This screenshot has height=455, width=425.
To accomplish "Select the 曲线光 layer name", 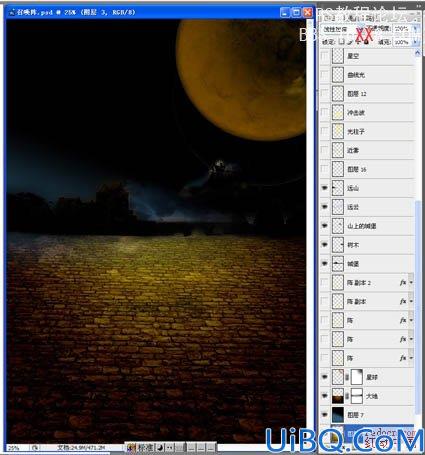I will (356, 75).
